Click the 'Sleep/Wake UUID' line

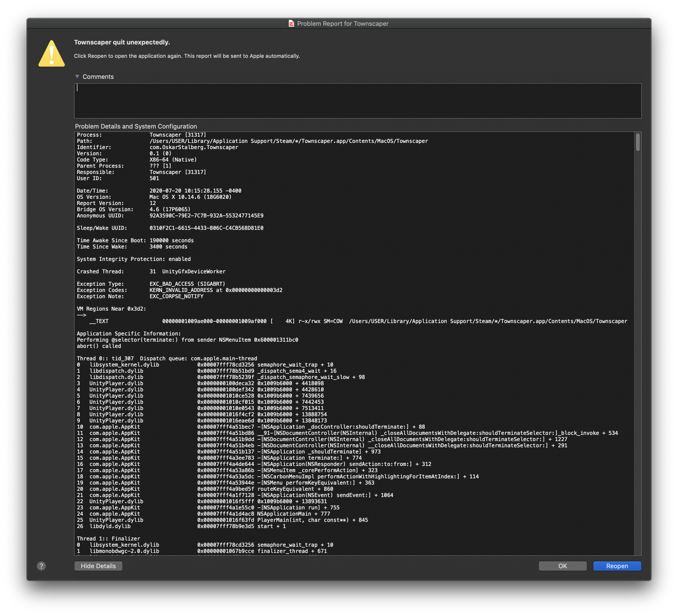pyautogui.click(x=170, y=228)
